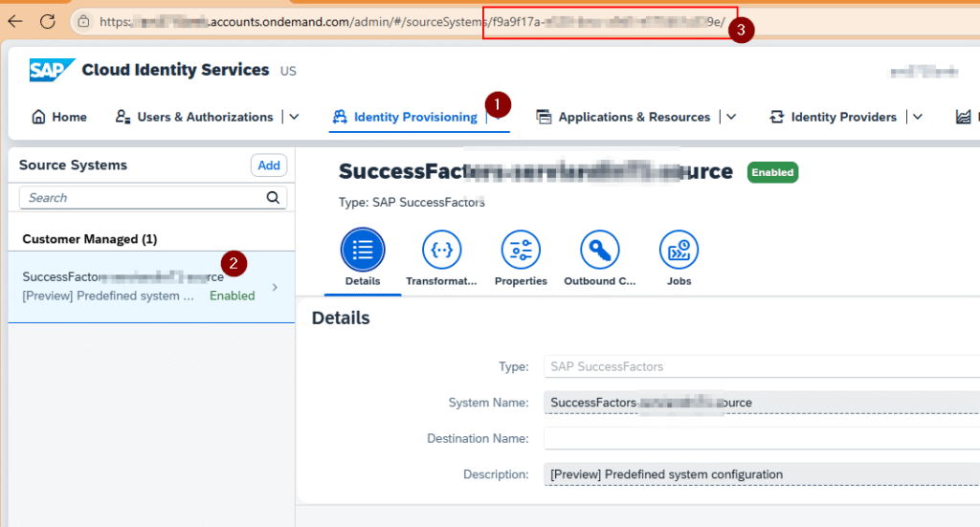Viewport: 980px width, 527px height.
Task: Click the green Enabled status badge
Action: tap(772, 172)
